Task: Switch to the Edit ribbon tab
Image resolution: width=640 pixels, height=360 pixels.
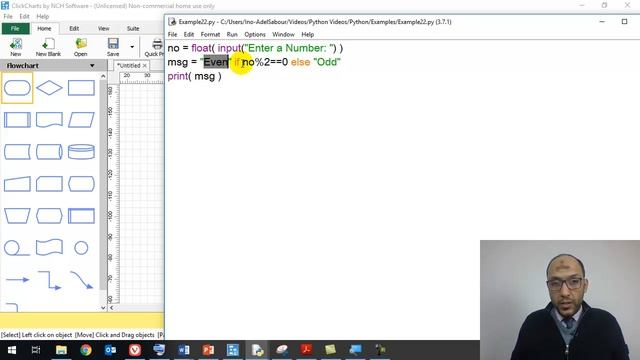Action: tap(74, 29)
